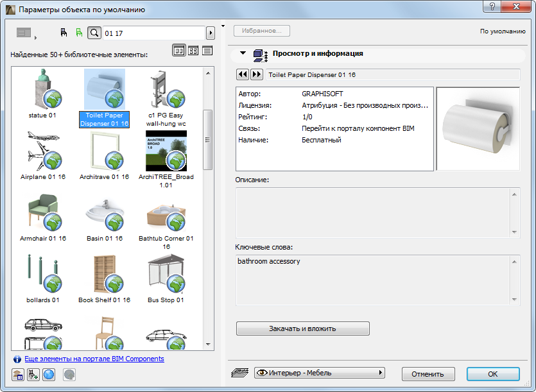Click the library list scrollbar down arrow

coord(208,345)
